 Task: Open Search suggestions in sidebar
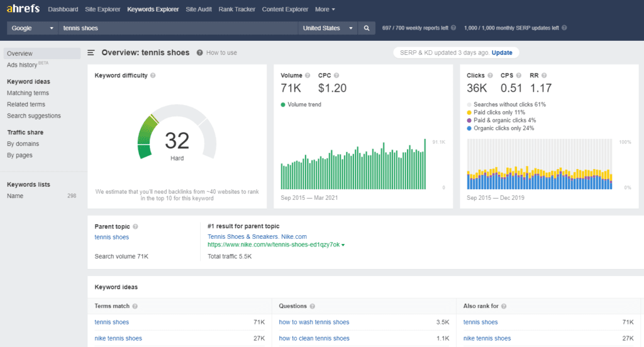click(34, 116)
